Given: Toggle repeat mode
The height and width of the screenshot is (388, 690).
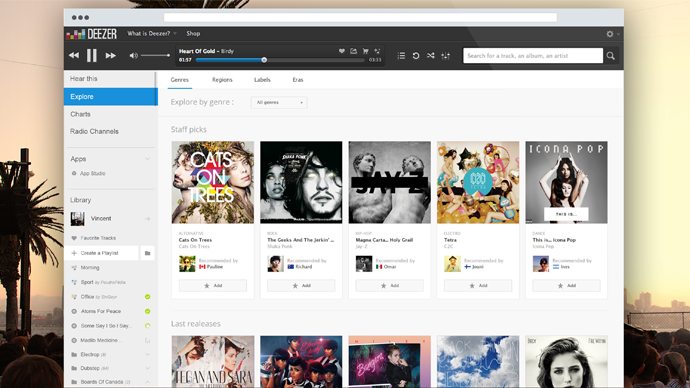Looking at the screenshot, I should [x=416, y=56].
